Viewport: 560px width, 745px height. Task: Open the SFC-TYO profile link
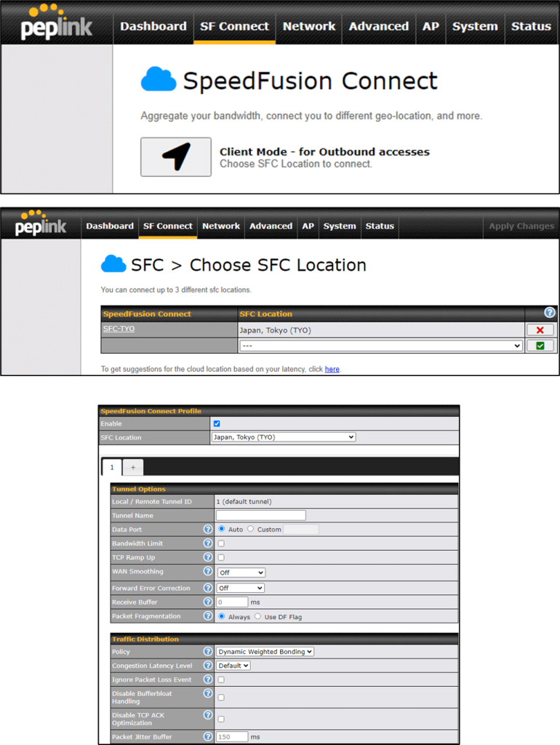[119, 329]
